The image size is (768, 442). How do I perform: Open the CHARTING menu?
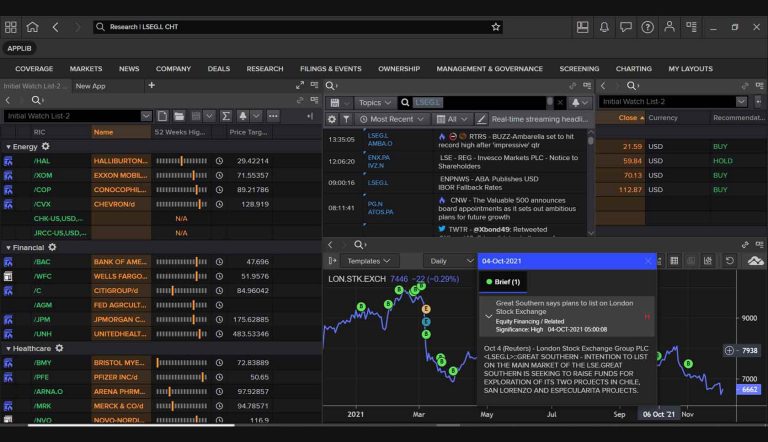(634, 69)
